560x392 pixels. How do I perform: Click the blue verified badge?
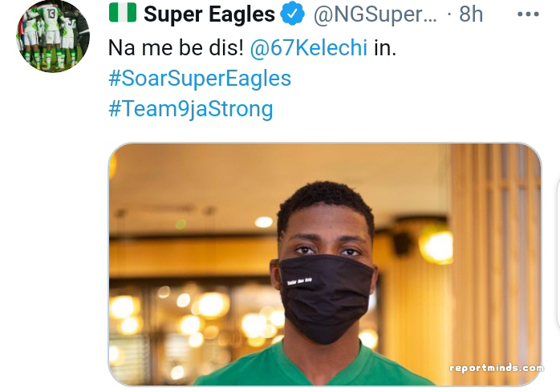(x=292, y=14)
